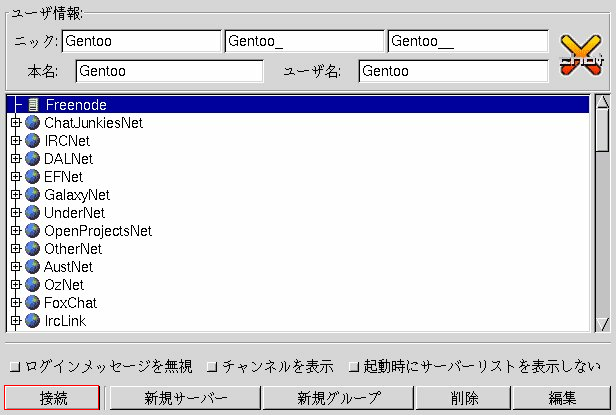Click the ユーザ名 username field

(x=453, y=71)
